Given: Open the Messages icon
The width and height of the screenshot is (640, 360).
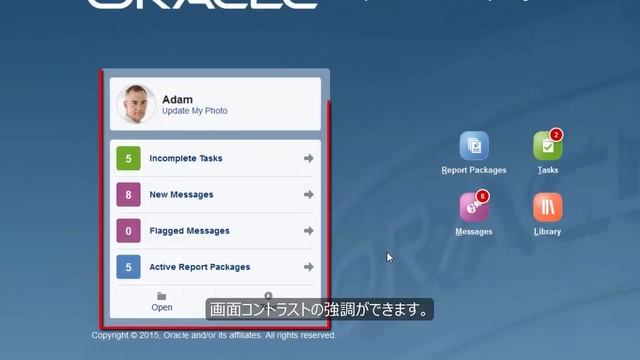Looking at the screenshot, I should pos(474,207).
